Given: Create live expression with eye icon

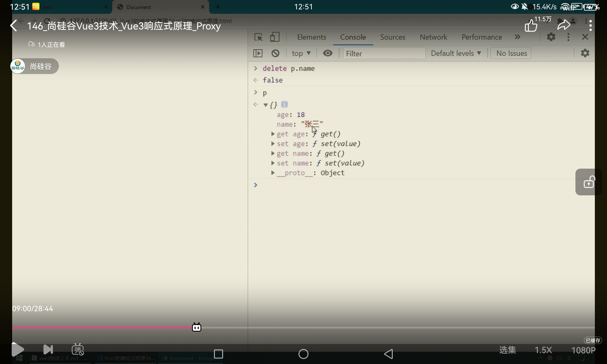Looking at the screenshot, I should click(x=327, y=53).
